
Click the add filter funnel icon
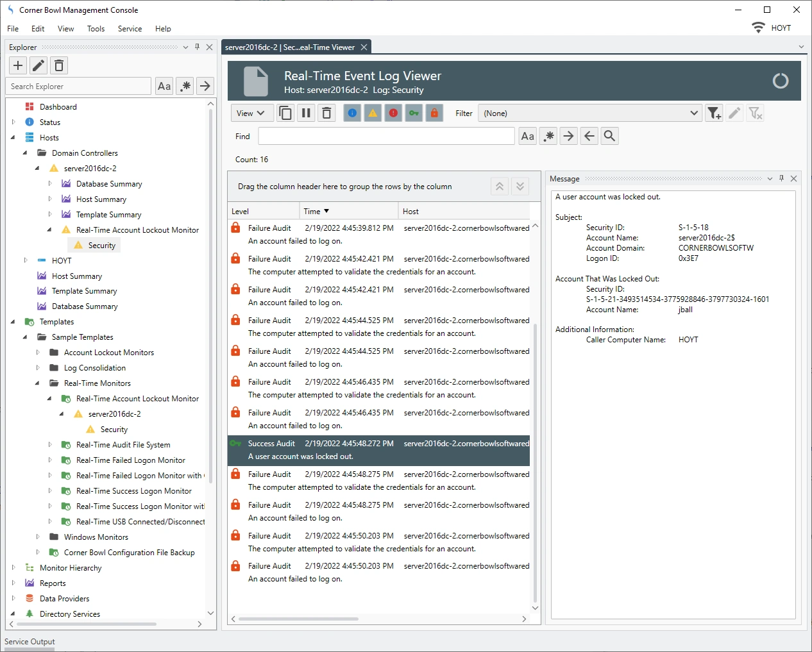714,113
